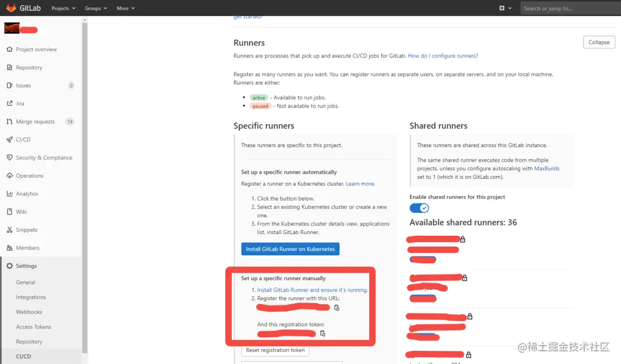This screenshot has width=621, height=364.
Task: Open General settings submenu item
Action: coord(25,282)
